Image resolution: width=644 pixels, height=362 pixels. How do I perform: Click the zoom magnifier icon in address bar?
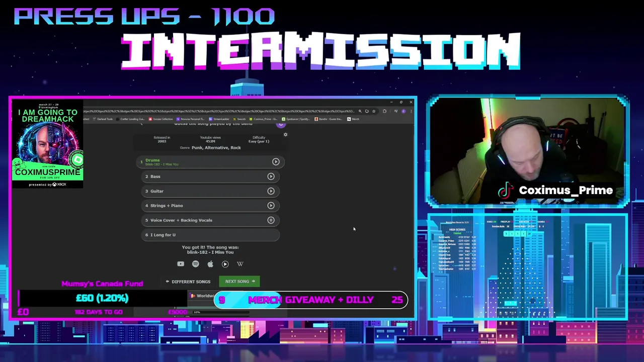click(360, 111)
